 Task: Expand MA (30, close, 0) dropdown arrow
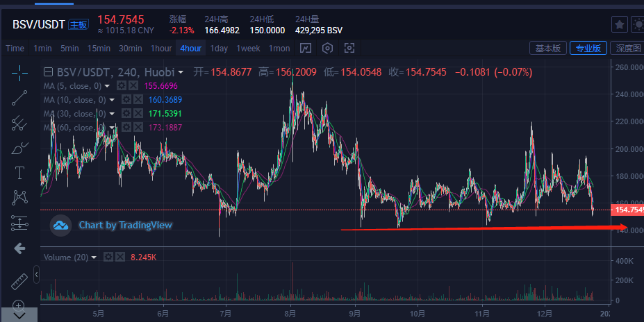(112, 114)
